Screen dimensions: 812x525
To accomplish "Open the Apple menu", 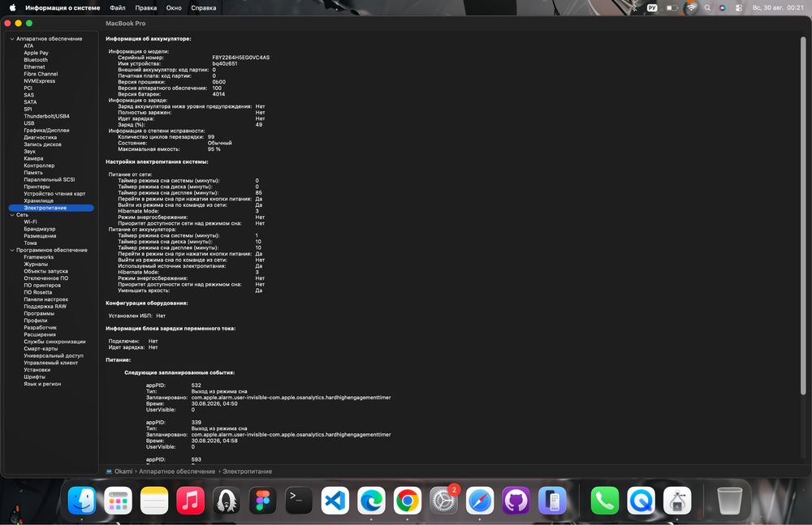I will point(12,8).
